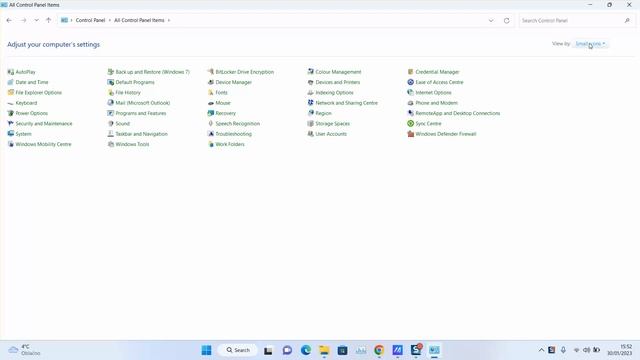
Task: Expand chevron after All Control Panel Items
Action: [x=169, y=20]
